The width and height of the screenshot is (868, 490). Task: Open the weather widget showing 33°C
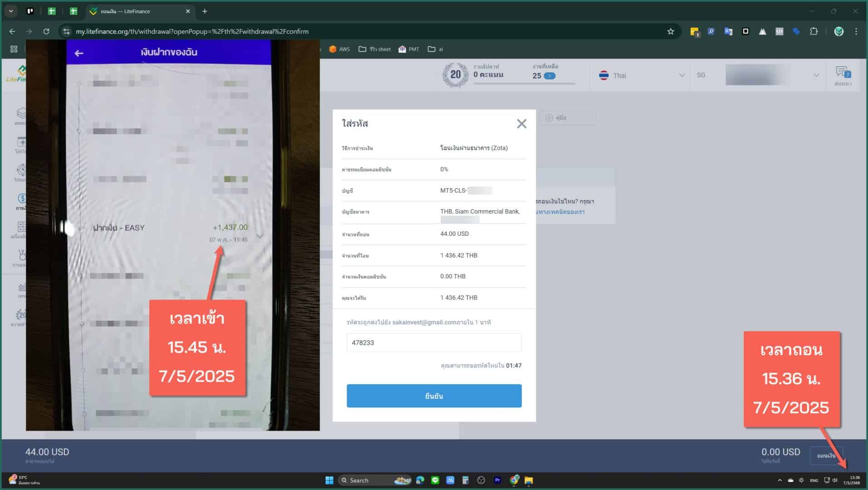(x=24, y=480)
